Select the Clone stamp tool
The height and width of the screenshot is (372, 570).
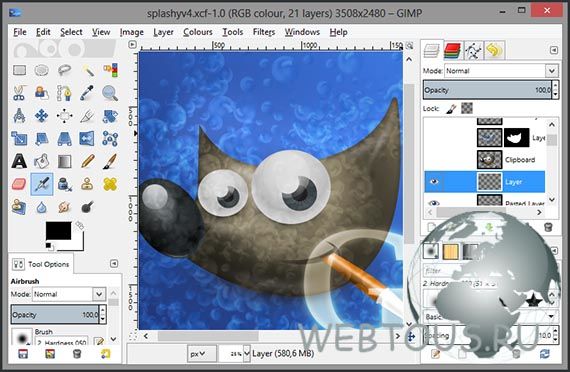click(87, 184)
